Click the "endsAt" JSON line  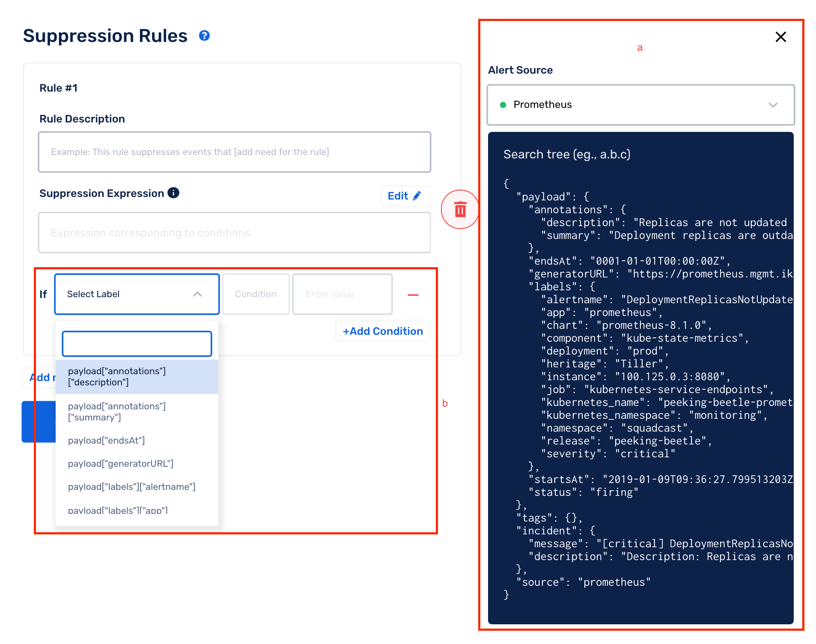click(x=629, y=261)
